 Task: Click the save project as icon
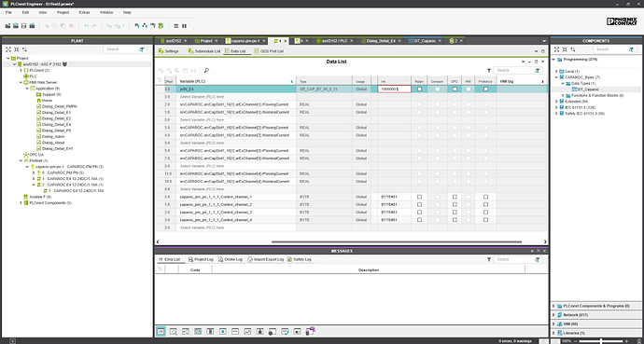tap(32, 26)
